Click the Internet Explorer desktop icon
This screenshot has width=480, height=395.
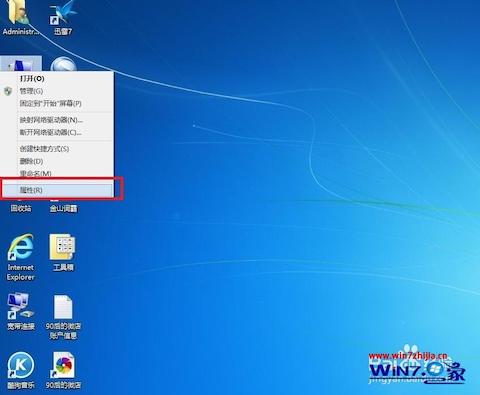[21, 247]
